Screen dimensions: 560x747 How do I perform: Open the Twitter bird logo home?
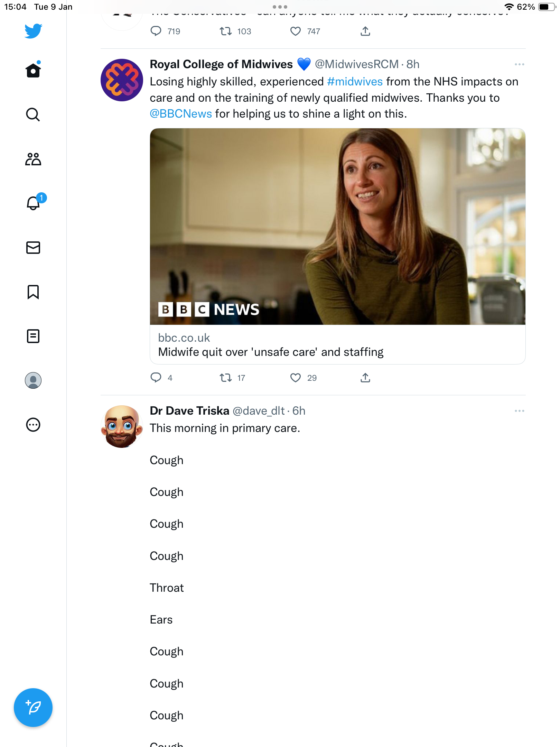[x=33, y=31]
